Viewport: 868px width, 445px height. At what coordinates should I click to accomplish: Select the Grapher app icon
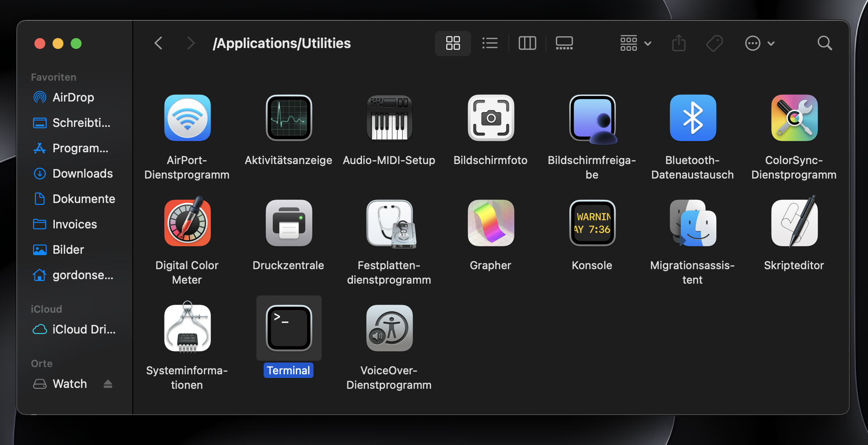coord(490,223)
